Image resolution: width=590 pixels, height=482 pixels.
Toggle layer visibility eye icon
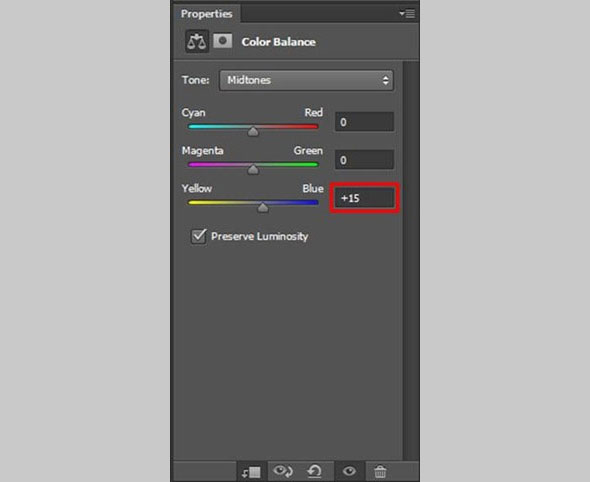pyautogui.click(x=349, y=471)
